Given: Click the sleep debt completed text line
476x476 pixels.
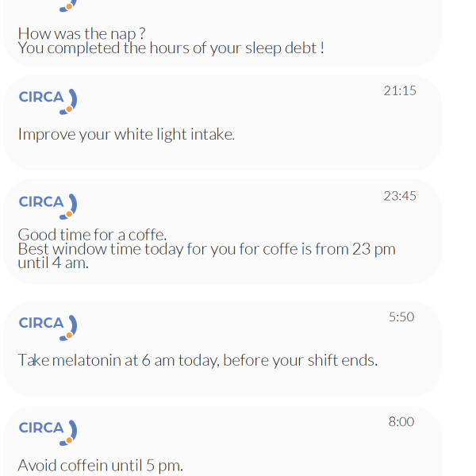Looking at the screenshot, I should (x=171, y=48).
